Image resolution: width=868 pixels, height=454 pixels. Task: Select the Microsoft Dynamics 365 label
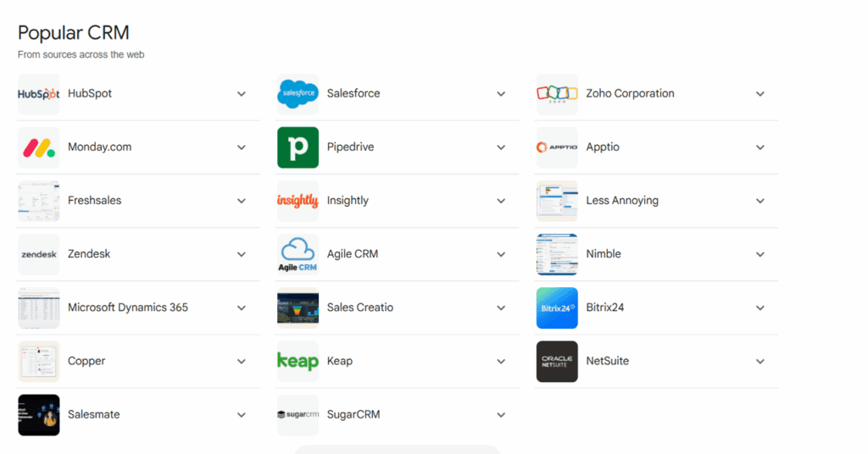128,307
